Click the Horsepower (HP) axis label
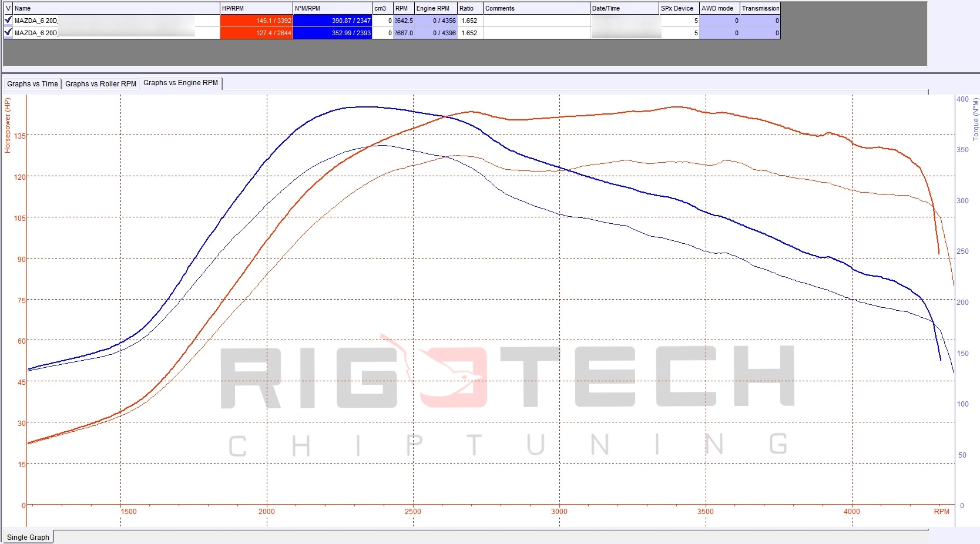Viewport: 980px width, 544px height. (x=8, y=125)
